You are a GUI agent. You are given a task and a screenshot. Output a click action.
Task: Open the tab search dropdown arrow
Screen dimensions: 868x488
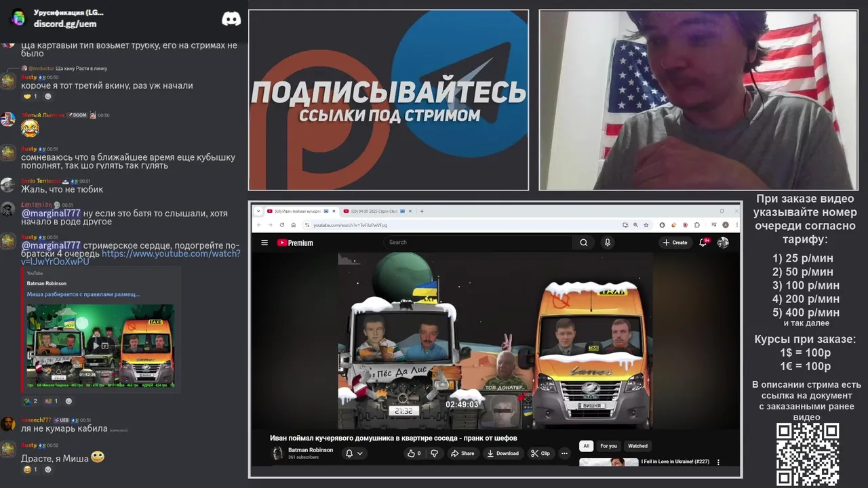pyautogui.click(x=258, y=211)
